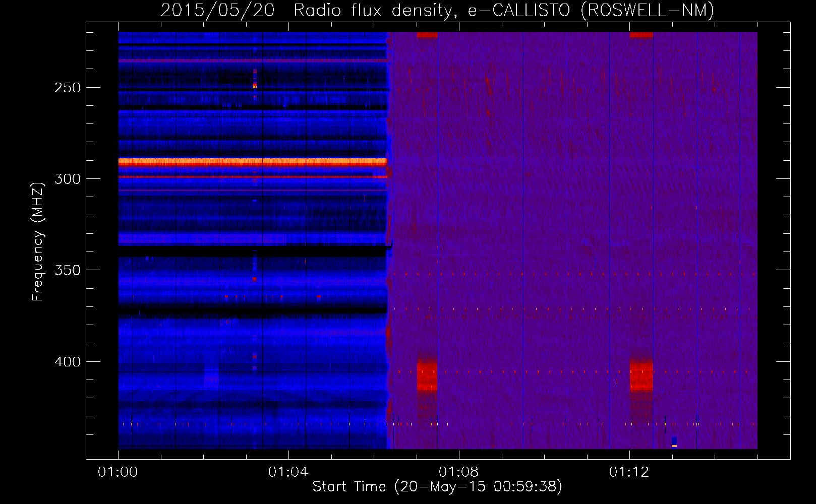Click the '400' frequency tick label
Viewport: 816px width, 504px height.
68,362
